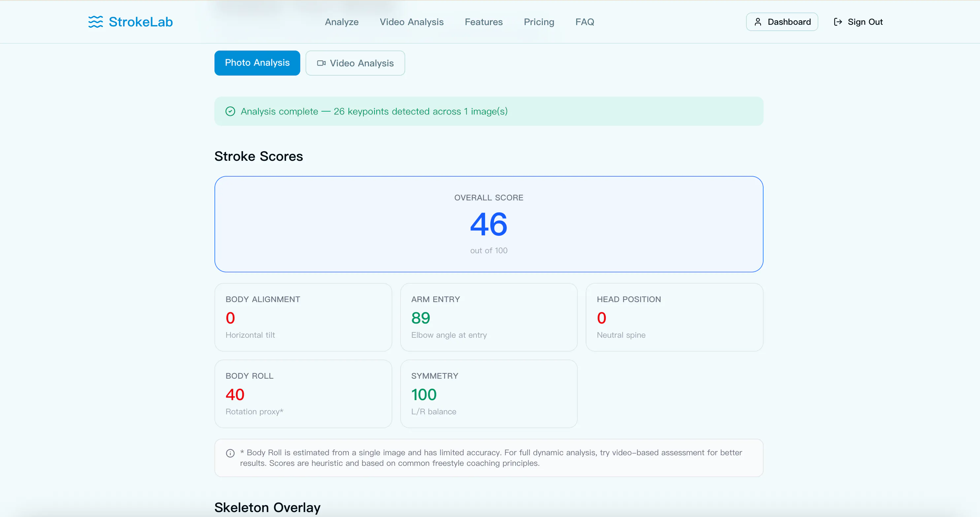980x517 pixels.
Task: Select the Photo Analysis tab
Action: (x=257, y=63)
